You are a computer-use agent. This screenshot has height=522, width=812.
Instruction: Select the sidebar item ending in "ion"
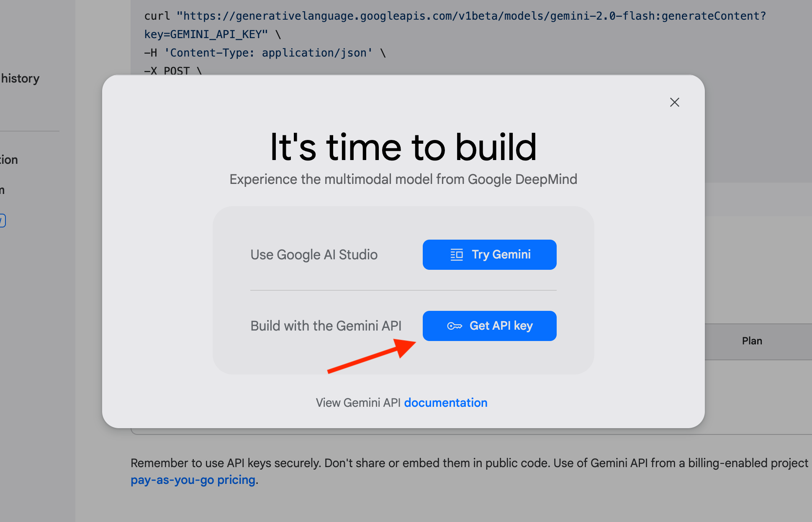click(x=9, y=160)
